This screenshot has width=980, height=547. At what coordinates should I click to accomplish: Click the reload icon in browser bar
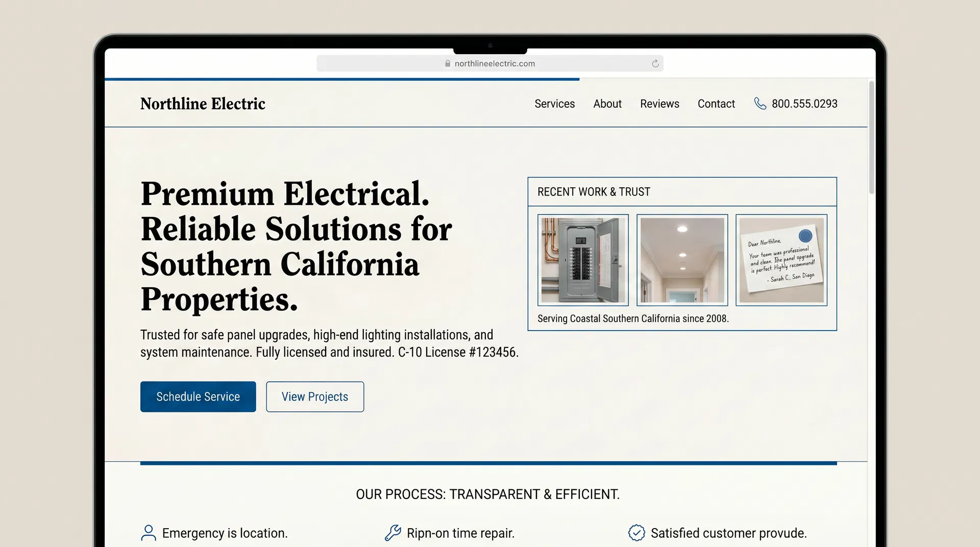point(655,63)
